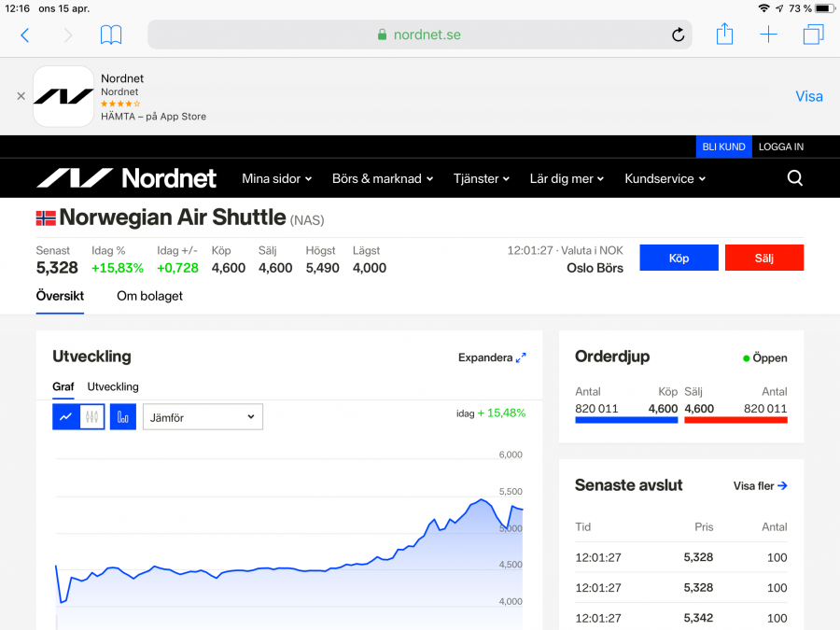Dismiss the Nordnet app banner
840x630 pixels.
tap(21, 96)
